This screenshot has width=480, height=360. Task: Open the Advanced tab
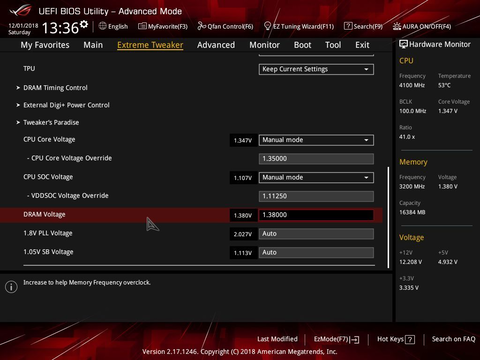click(x=216, y=45)
